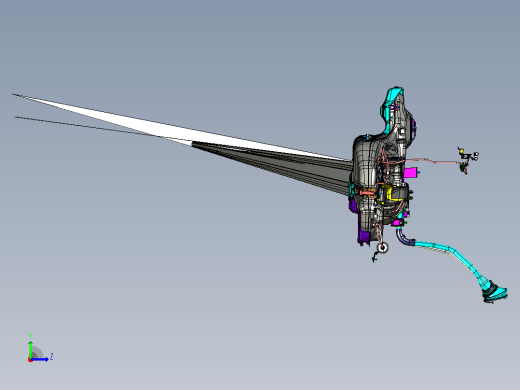Select the small connector cluster at harness end
Image resolution: width=520 pixels, height=390 pixels.
coord(468,160)
